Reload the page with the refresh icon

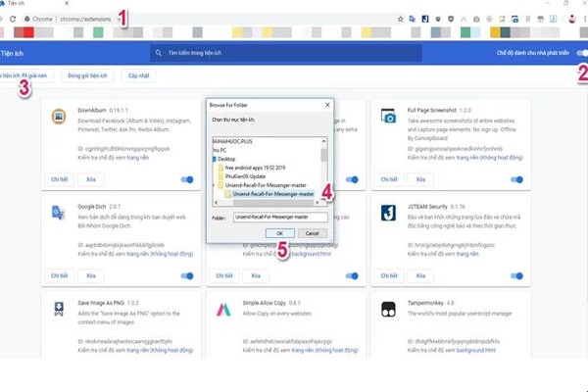[13, 19]
